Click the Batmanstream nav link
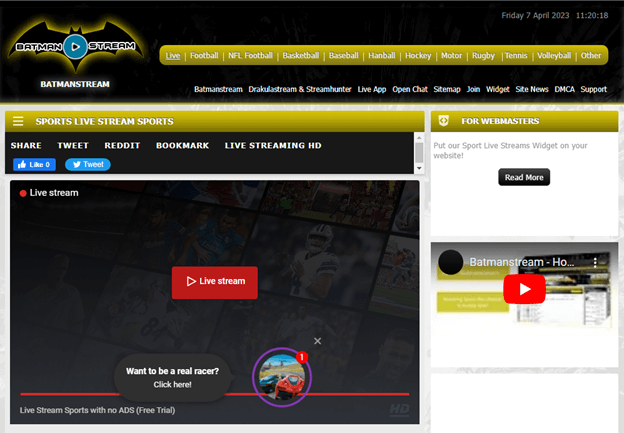This screenshot has height=433, width=624. pos(218,89)
